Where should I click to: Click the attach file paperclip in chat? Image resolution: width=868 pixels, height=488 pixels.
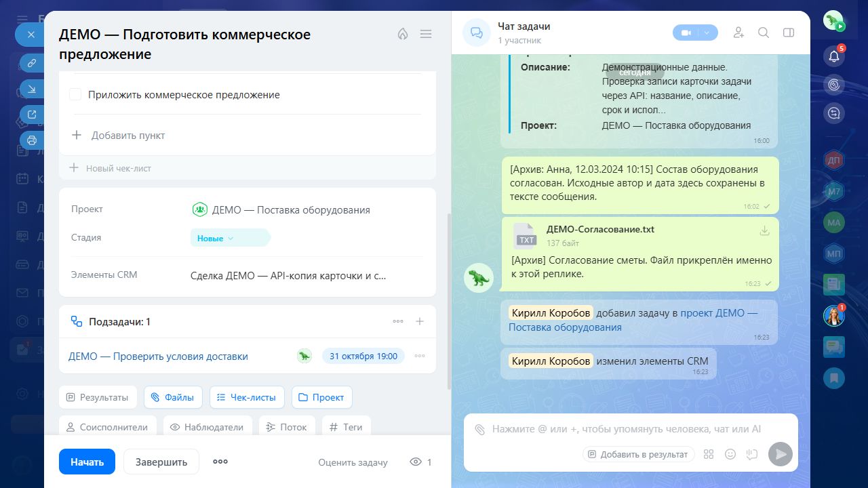tap(480, 429)
